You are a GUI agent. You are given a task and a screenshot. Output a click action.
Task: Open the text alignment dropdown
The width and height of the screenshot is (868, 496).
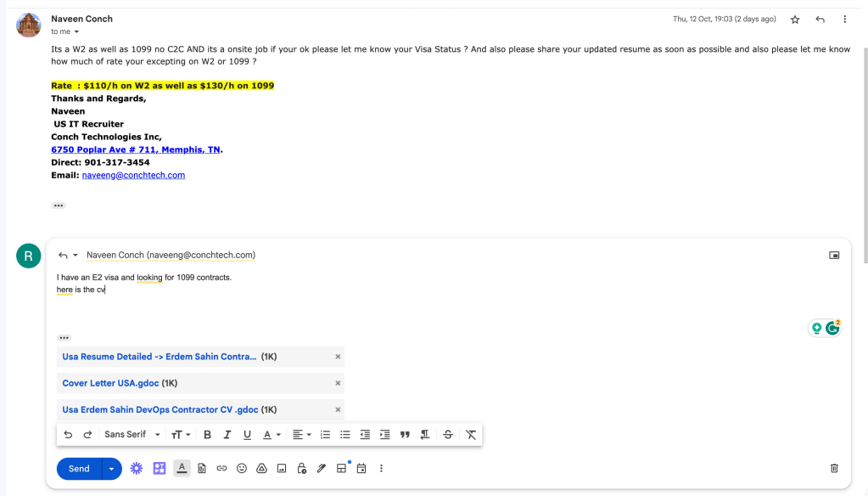pyautogui.click(x=302, y=435)
